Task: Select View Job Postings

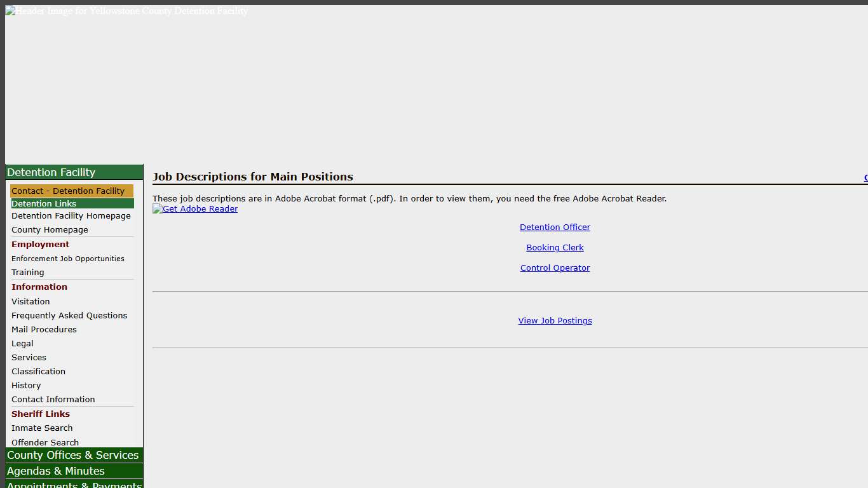Action: pyautogui.click(x=555, y=320)
